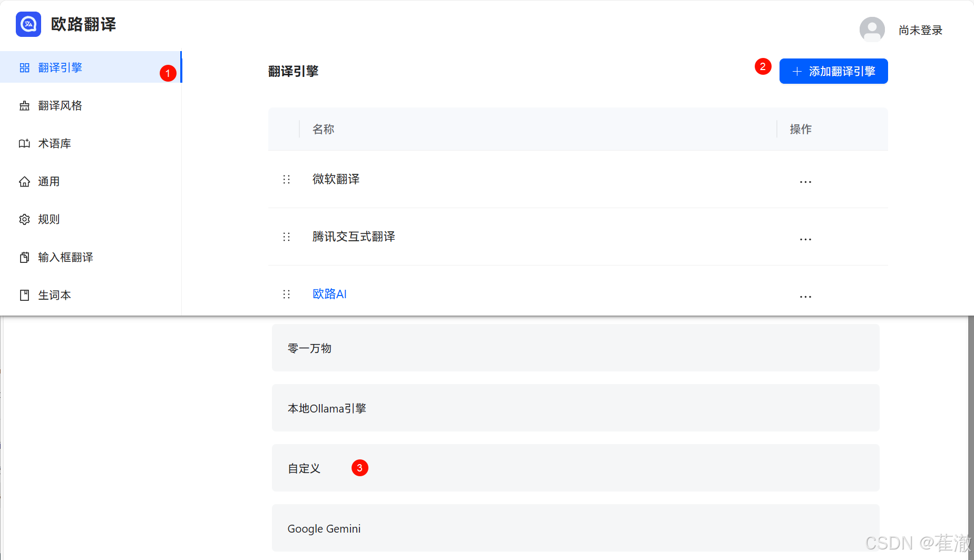Click the drag handle for 腾讯交互式翻译
The height and width of the screenshot is (560, 974).
tap(286, 237)
